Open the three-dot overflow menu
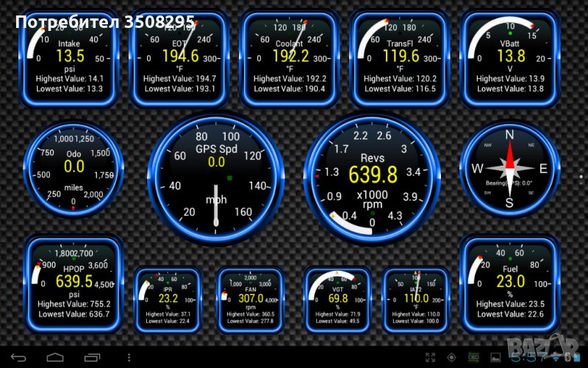The width and height of the screenshot is (588, 368). pyautogui.click(x=128, y=358)
